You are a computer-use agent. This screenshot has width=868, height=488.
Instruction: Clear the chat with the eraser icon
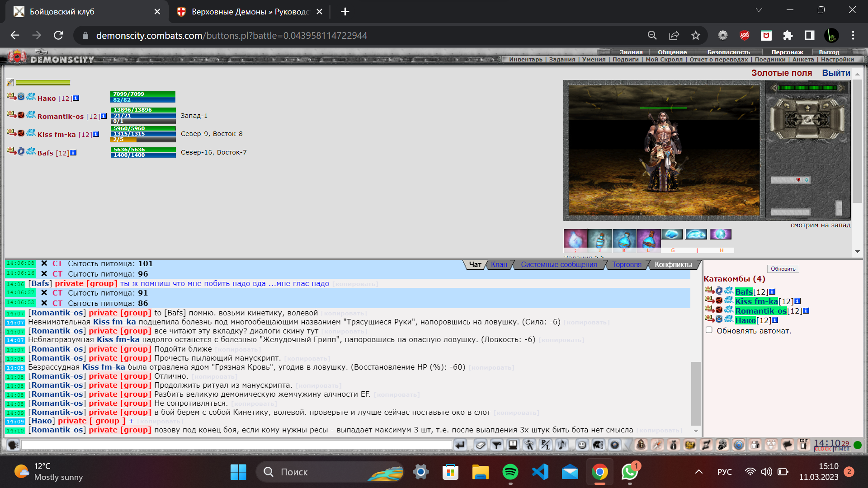click(x=481, y=445)
